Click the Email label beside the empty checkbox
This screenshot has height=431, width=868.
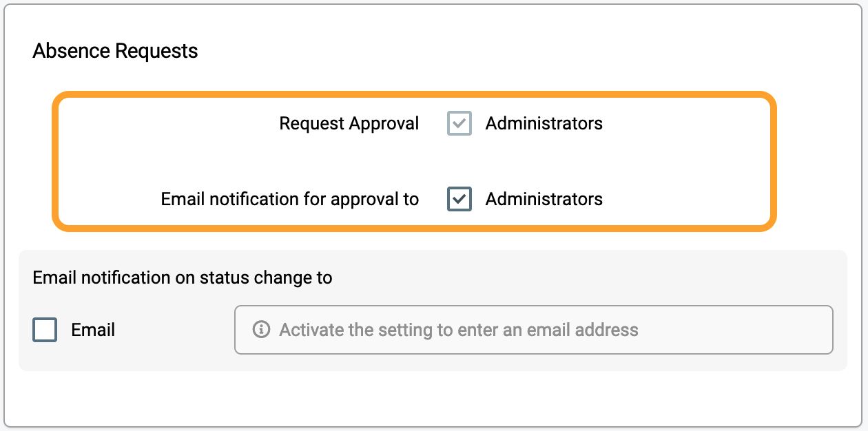tap(93, 330)
